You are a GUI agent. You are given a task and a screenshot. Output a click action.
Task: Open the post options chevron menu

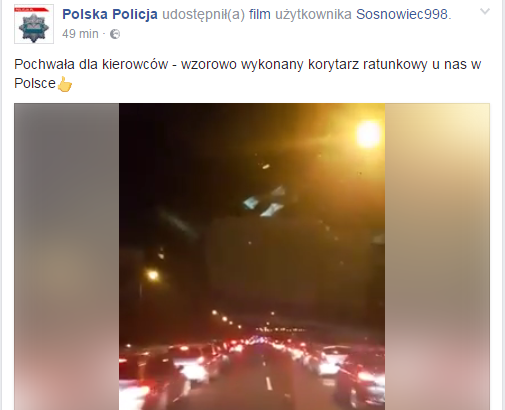485,12
